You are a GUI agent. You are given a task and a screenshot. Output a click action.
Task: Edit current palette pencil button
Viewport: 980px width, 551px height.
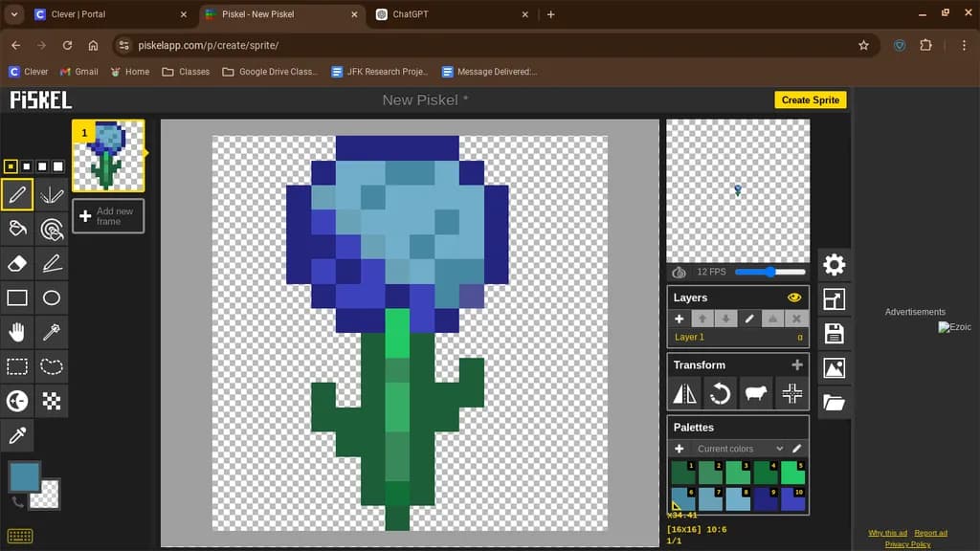click(797, 449)
